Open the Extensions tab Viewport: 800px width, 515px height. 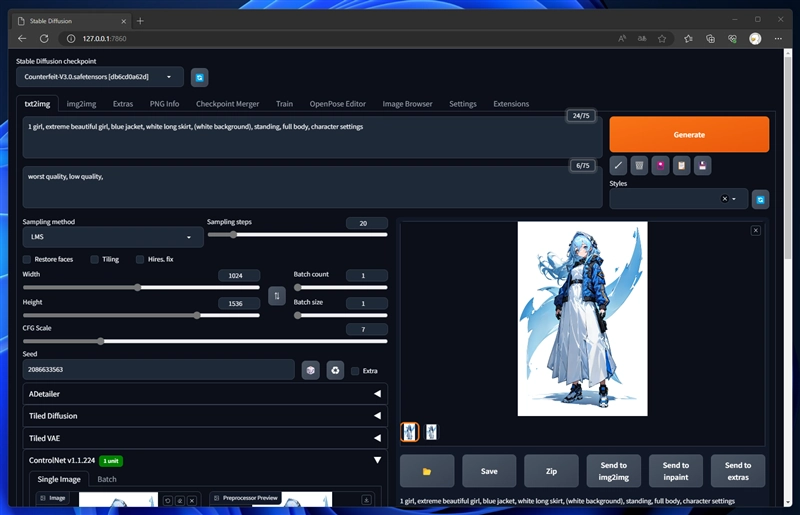[x=511, y=104]
